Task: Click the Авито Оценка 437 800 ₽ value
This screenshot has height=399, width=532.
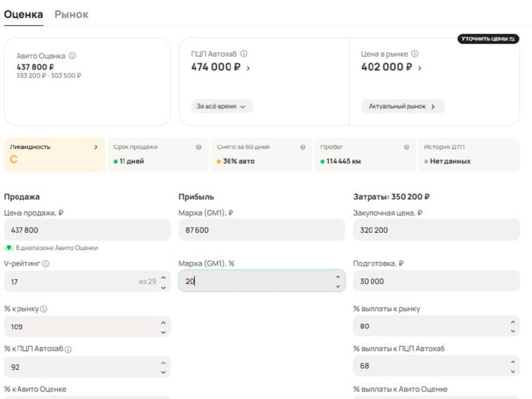Action: [35, 67]
